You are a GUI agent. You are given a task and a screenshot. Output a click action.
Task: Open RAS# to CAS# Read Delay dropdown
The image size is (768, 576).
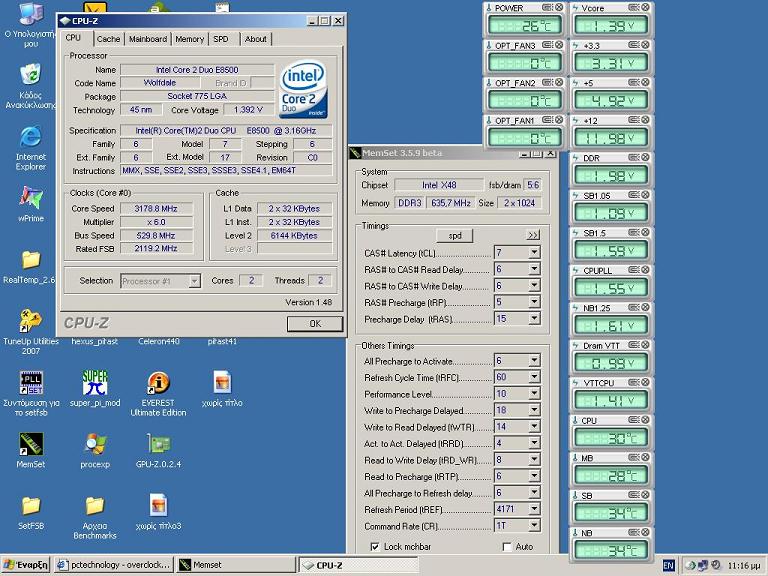coord(534,269)
